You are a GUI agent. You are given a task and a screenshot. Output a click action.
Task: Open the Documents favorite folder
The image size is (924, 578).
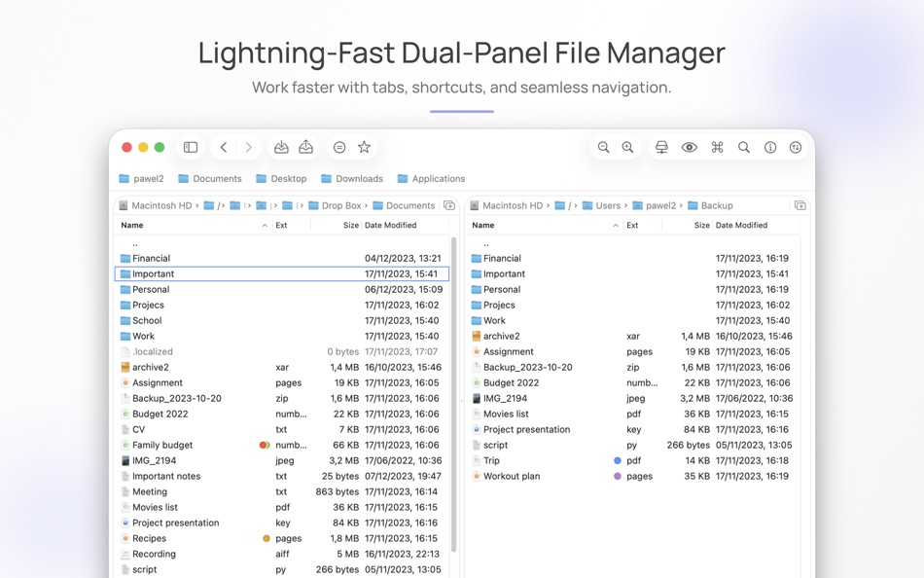210,179
